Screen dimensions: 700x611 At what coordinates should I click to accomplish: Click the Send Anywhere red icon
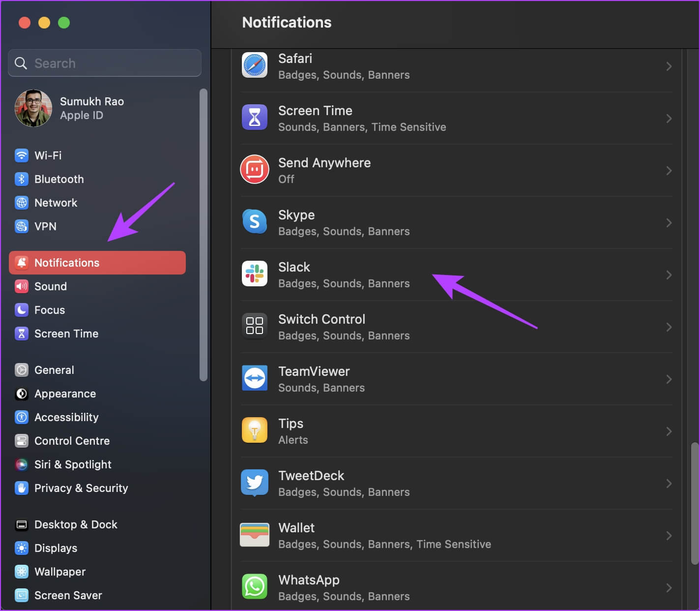click(x=255, y=170)
